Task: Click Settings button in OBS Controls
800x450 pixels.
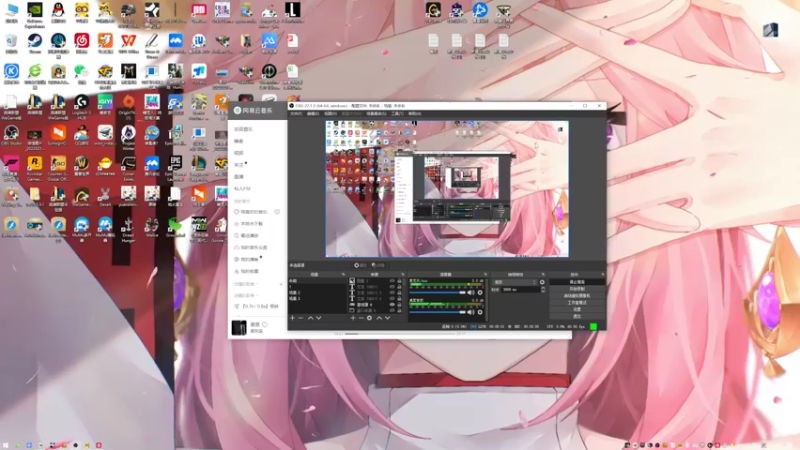Action: (x=577, y=309)
